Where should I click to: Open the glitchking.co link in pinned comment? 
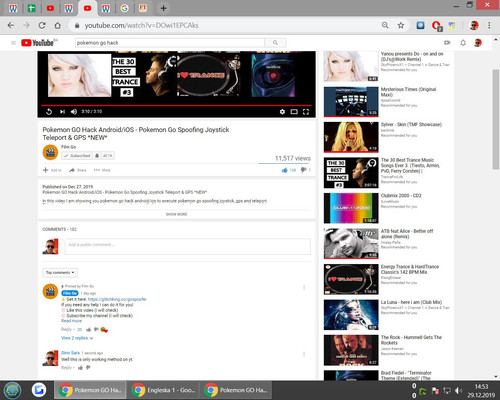click(x=117, y=299)
